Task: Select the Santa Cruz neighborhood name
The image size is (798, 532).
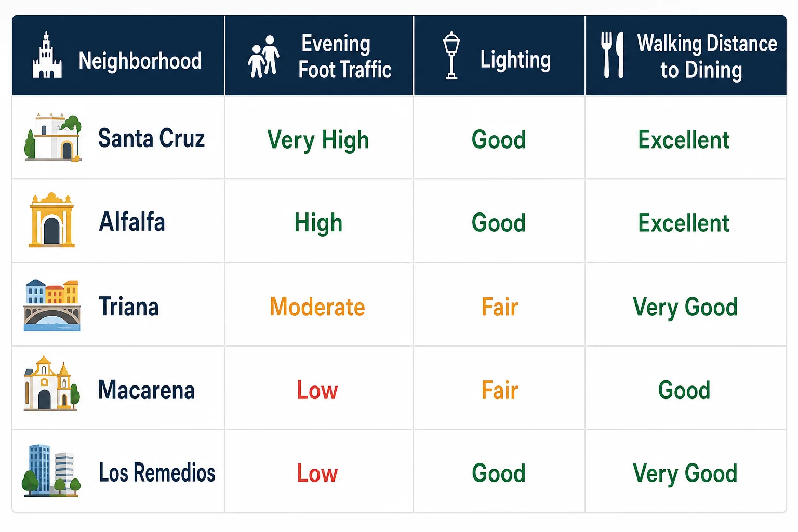Action: click(151, 138)
